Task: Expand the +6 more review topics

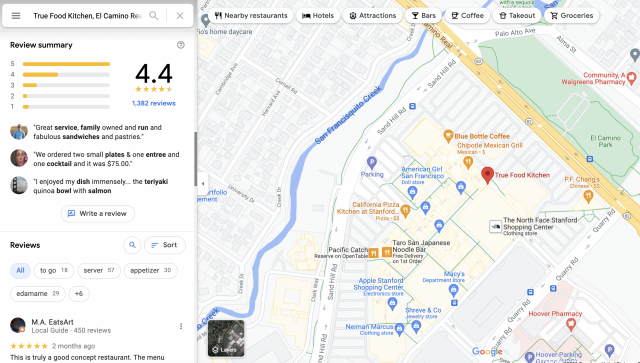Action: click(x=79, y=294)
